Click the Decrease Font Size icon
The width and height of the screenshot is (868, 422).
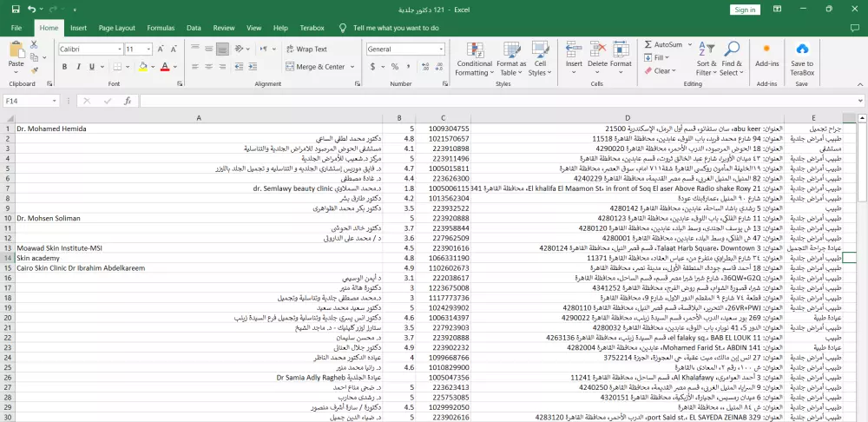point(172,49)
